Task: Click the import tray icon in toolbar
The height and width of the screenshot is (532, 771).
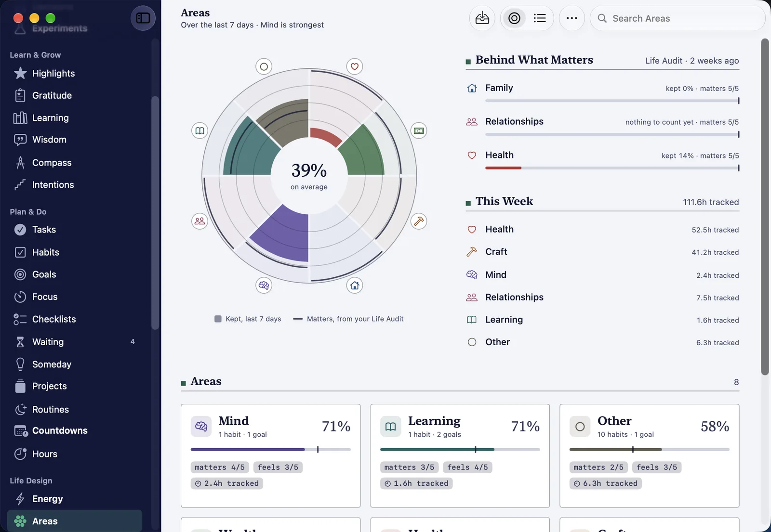Action: point(482,18)
